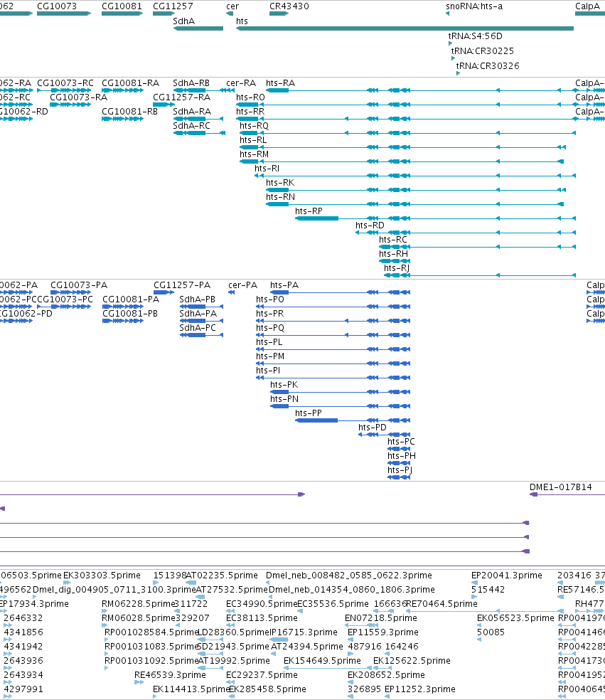This screenshot has width=605, height=700.
Task: Select the hts-PC protein label
Action: (x=401, y=442)
